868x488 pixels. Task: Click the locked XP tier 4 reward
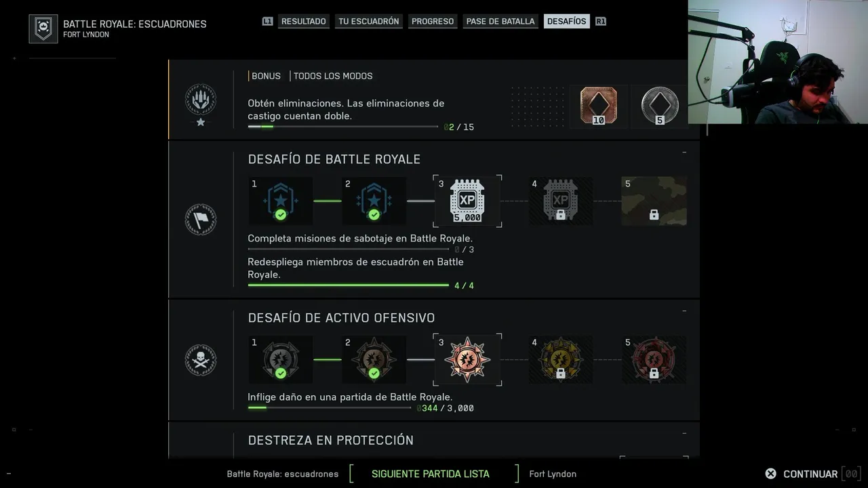[x=560, y=201]
